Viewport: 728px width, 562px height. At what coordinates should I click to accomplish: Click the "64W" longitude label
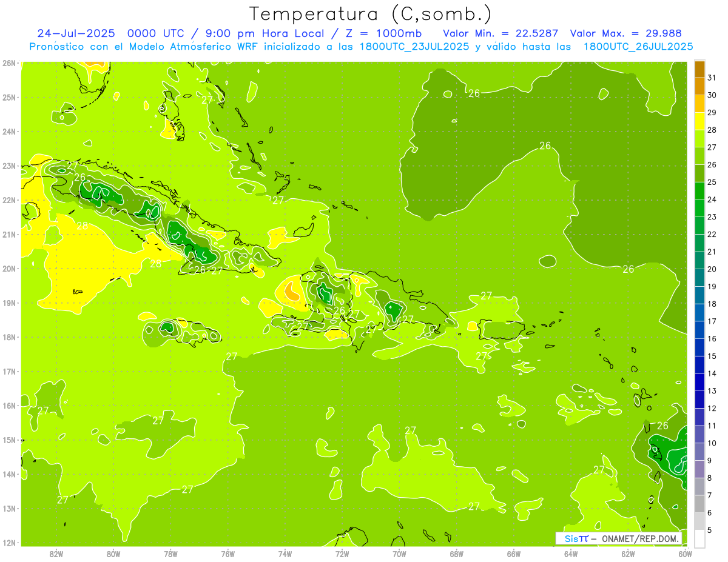(571, 554)
